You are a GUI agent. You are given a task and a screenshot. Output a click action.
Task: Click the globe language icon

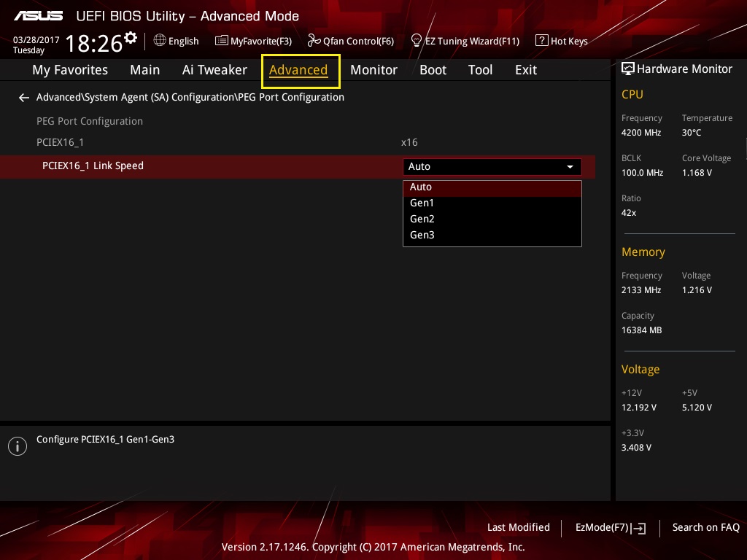pos(160,41)
